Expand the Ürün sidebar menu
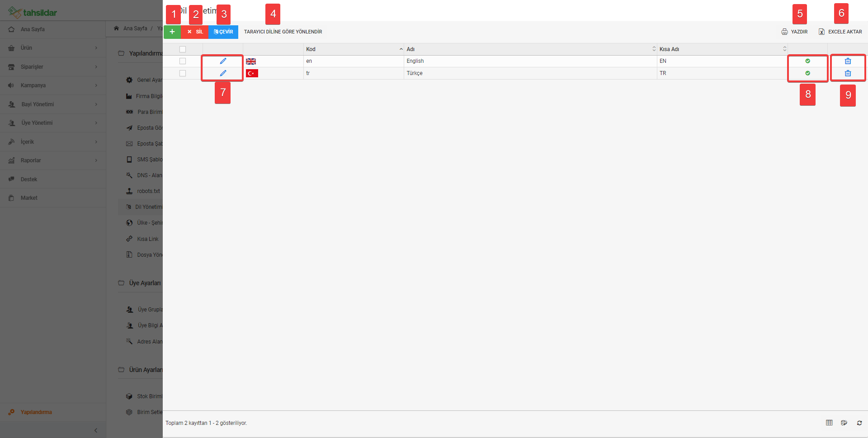Viewport: 868px width, 438px height. (x=53, y=48)
